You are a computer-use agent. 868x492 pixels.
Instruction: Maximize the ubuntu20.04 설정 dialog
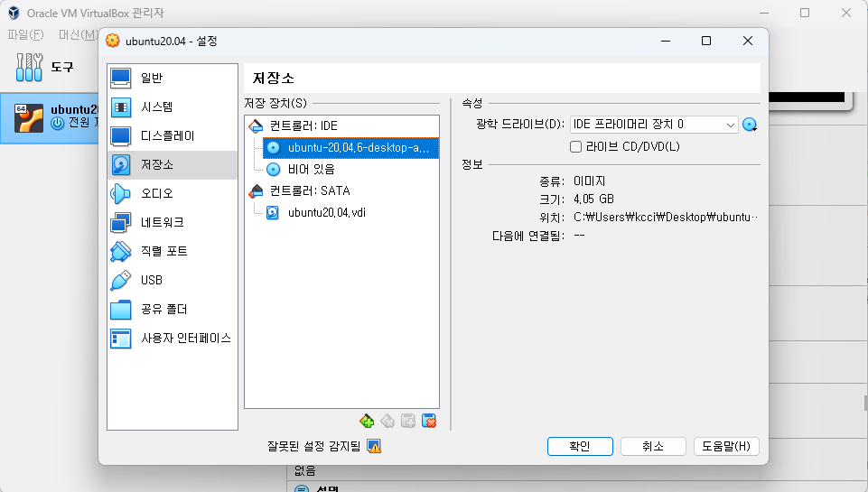tap(706, 41)
